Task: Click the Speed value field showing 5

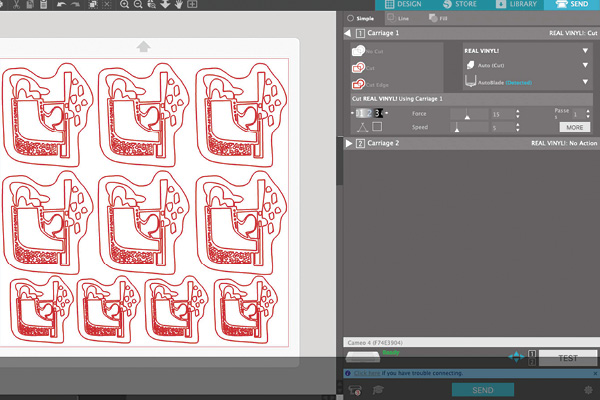Action: pos(503,127)
